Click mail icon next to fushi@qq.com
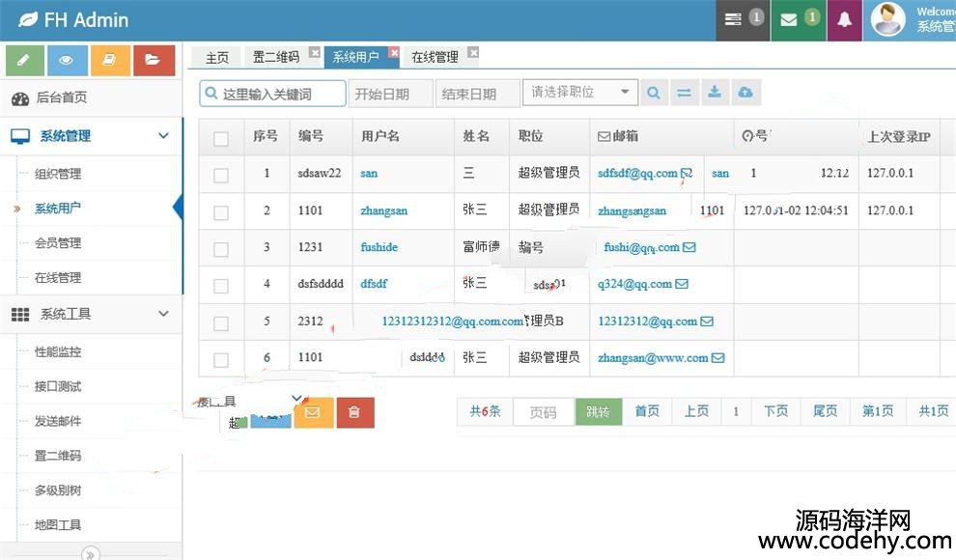This screenshot has height=560, width=956. click(689, 247)
